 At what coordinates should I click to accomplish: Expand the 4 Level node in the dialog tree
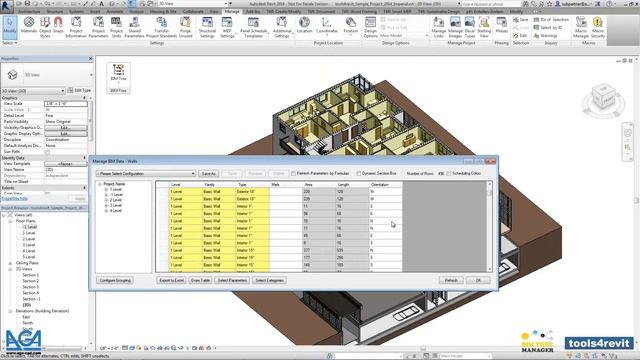(106, 211)
